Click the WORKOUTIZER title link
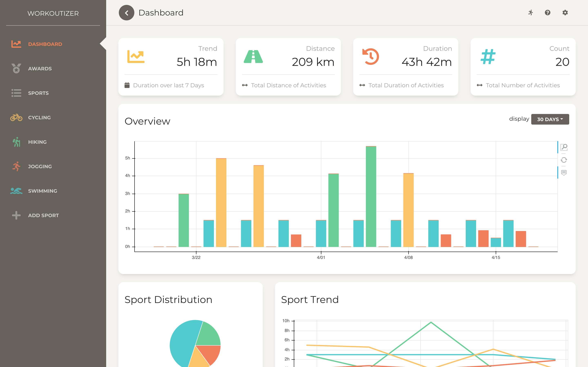Image resolution: width=588 pixels, height=367 pixels. coord(53,13)
